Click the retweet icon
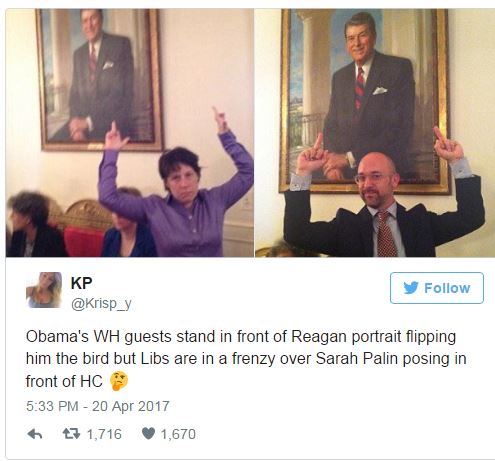This screenshot has width=495, height=461. click(71, 434)
